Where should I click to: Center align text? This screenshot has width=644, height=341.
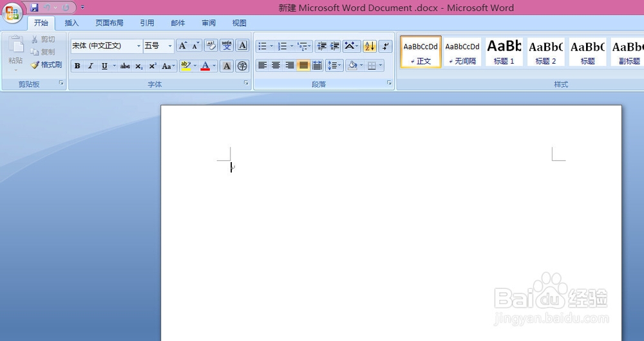[x=276, y=65]
